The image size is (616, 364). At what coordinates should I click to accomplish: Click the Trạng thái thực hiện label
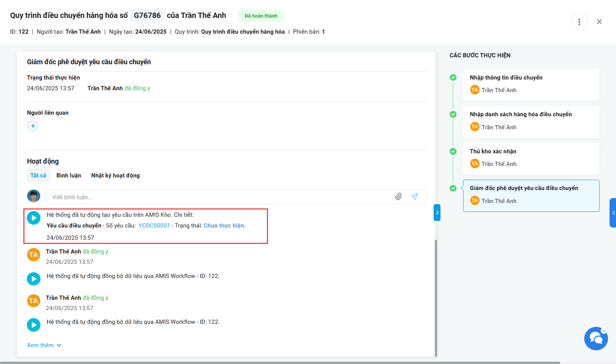[x=54, y=78]
